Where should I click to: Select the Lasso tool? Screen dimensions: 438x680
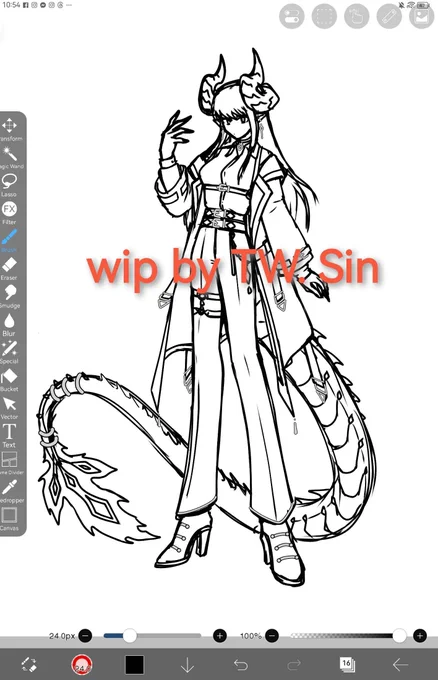(9, 185)
